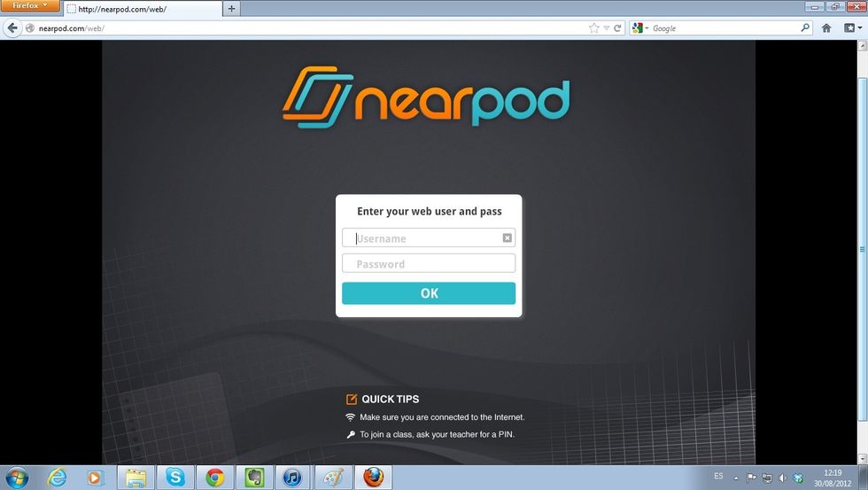The width and height of the screenshot is (868, 490).
Task: Open Evernote from the taskbar
Action: point(254,478)
